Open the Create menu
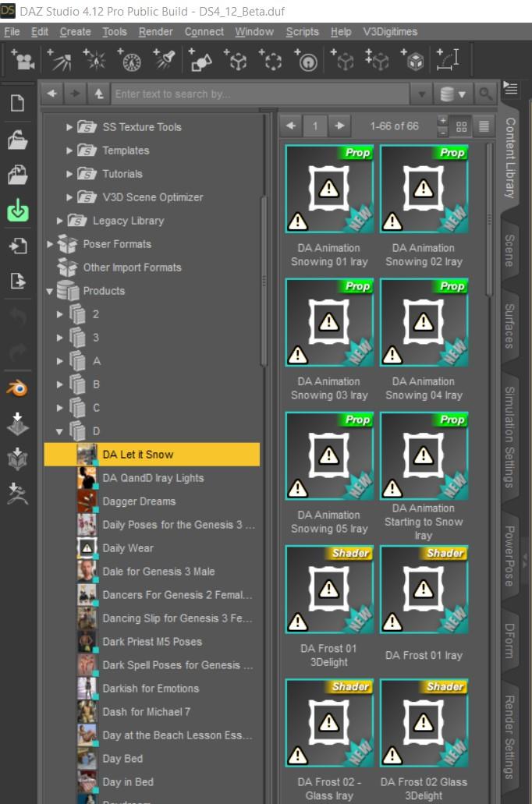This screenshot has height=804, width=532. tap(76, 32)
